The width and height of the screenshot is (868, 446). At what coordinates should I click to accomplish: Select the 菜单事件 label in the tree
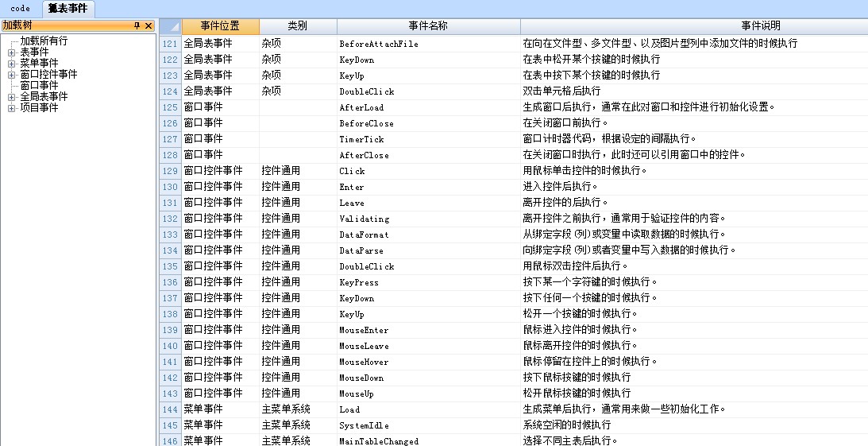[x=39, y=63]
